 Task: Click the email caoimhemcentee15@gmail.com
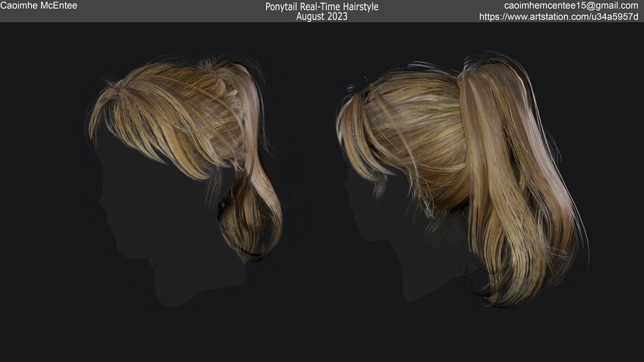(571, 6)
